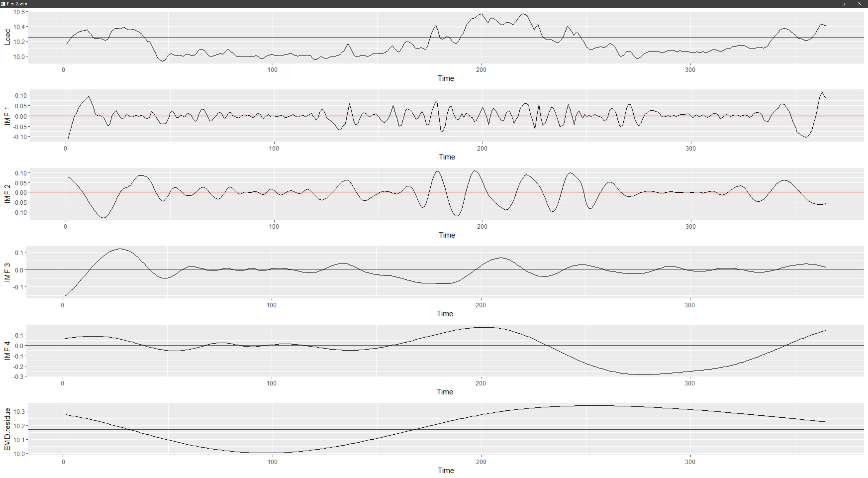Minimize the Plot Zoom window
868x478 pixels.
828,4
